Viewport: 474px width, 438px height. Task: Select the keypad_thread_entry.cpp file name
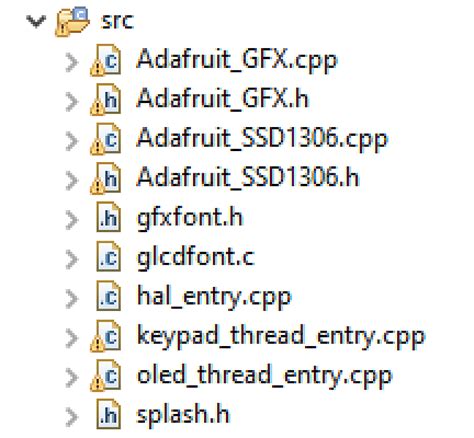pyautogui.click(x=281, y=337)
